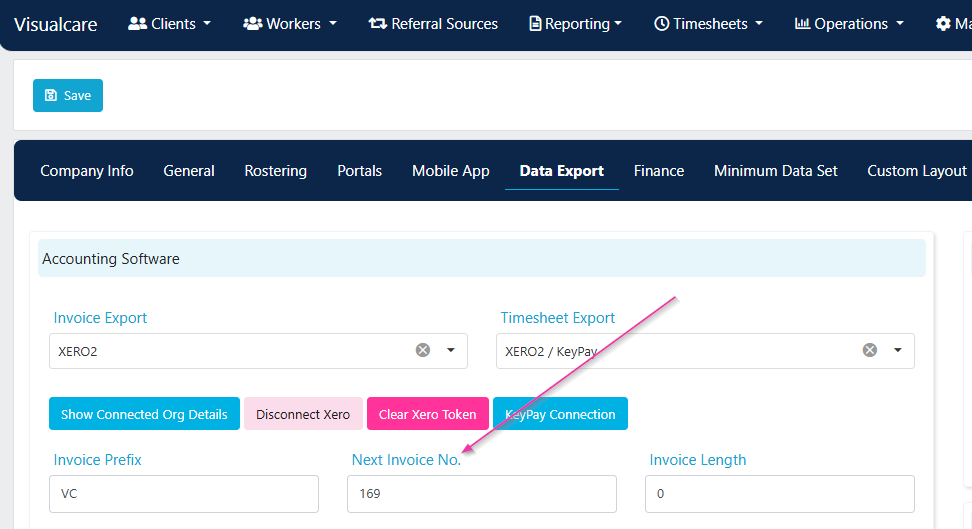Click the Invoice Length label
This screenshot has width=972, height=529.
[x=697, y=460]
